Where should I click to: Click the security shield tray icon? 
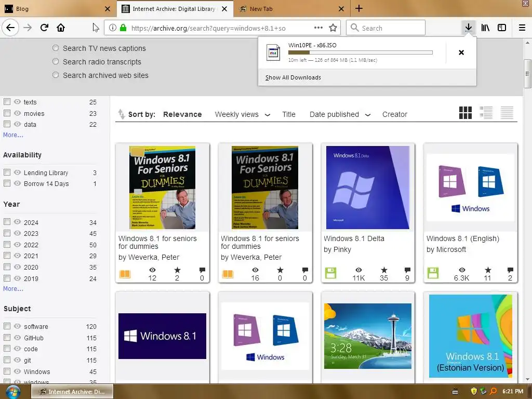click(x=474, y=391)
